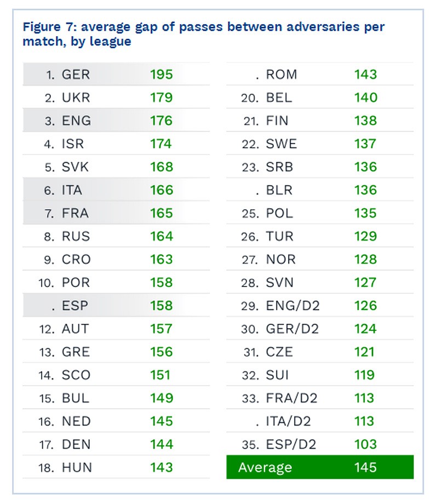Click the GER/D2 value 124
Screen dimensions: 431x504
[365, 329]
